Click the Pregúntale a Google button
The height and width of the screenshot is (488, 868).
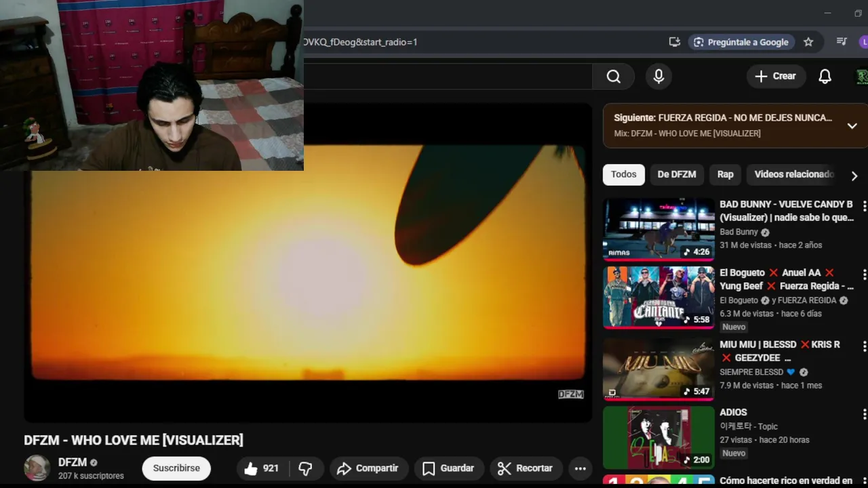tap(741, 42)
